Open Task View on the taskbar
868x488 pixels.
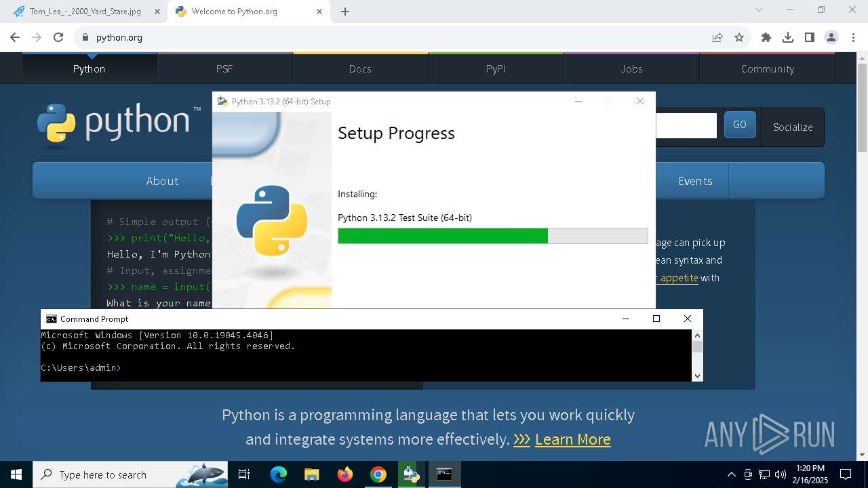(244, 474)
